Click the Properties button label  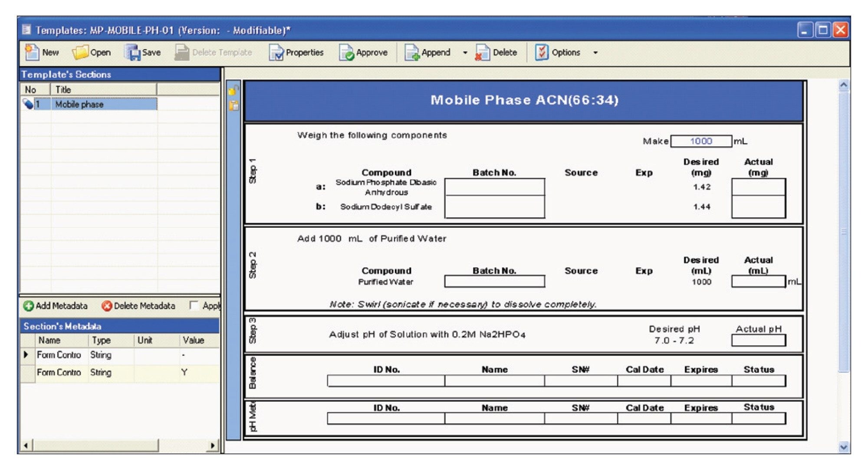click(305, 52)
